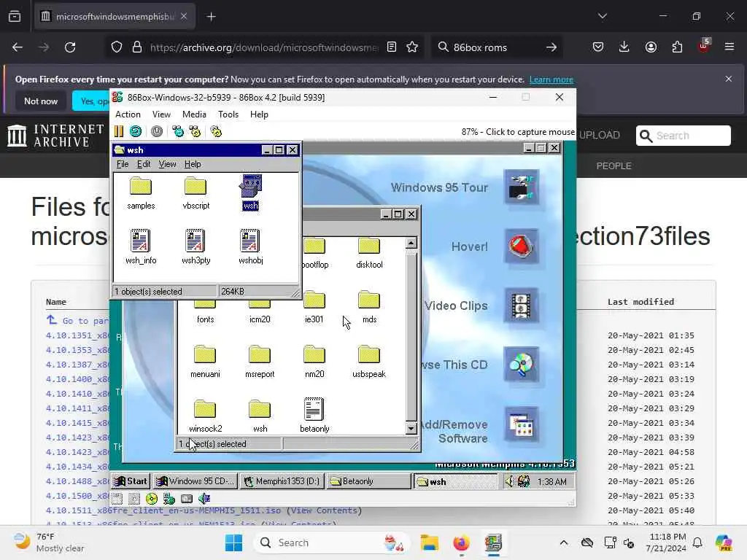Open File Explorer from Windows taskbar
This screenshot has height=560, width=747.
click(x=429, y=542)
